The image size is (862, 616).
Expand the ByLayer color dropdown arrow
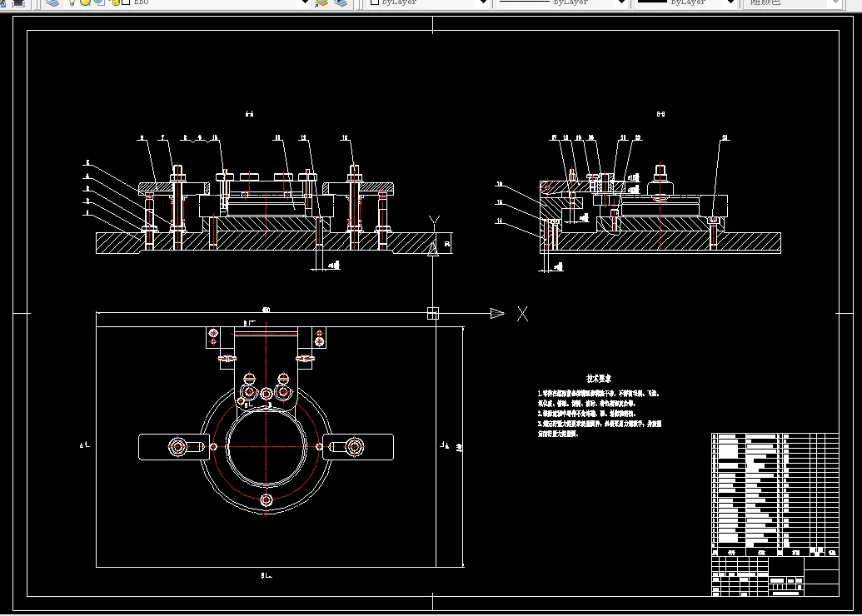(x=483, y=2)
